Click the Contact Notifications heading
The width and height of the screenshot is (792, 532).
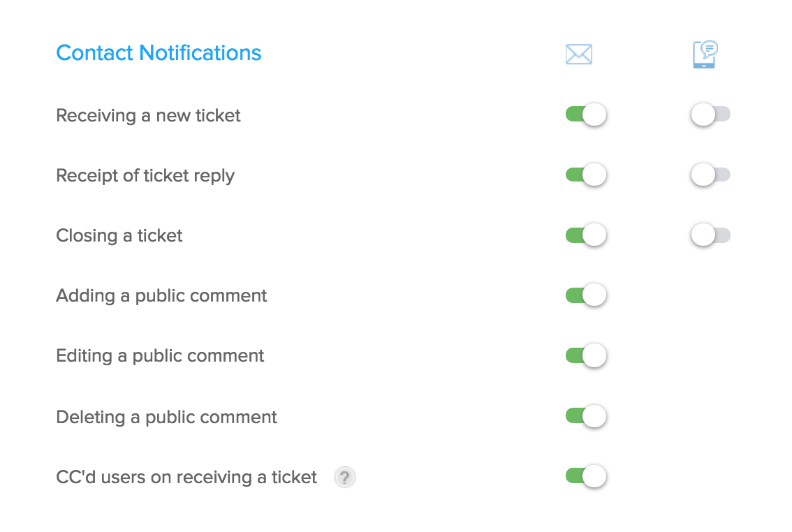click(x=159, y=53)
